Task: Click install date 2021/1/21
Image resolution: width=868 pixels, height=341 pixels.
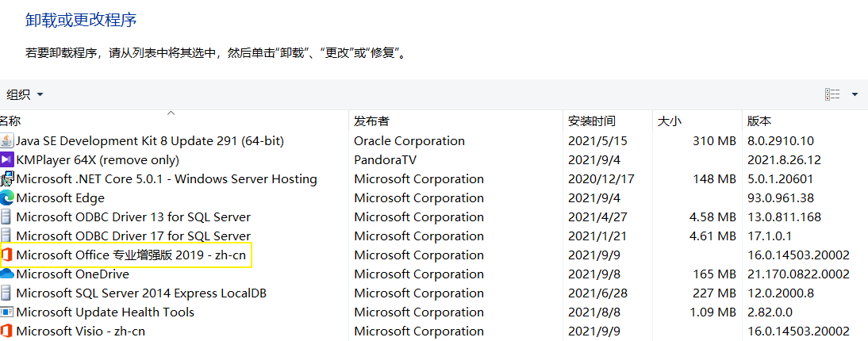Action: pos(597,236)
